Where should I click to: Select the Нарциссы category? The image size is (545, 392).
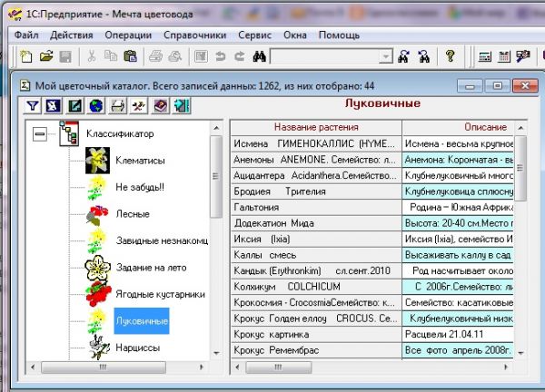click(138, 348)
